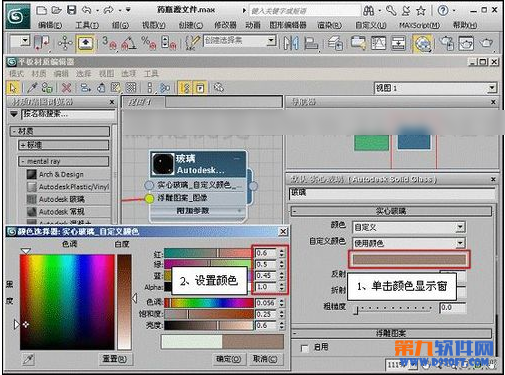505x375 pixels.
Task: Select Autodesk Plastic/Vinyl in the browser
Action: pyautogui.click(x=68, y=187)
